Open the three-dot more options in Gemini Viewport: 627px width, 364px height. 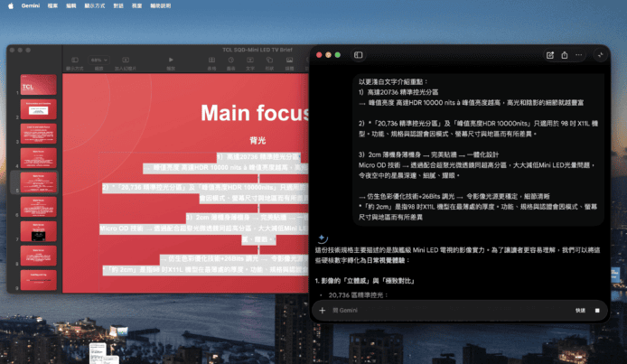pos(578,55)
